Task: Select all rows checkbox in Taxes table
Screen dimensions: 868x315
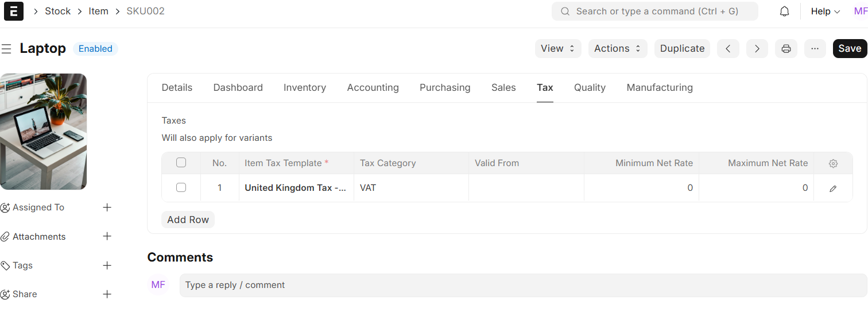Action: click(x=181, y=163)
